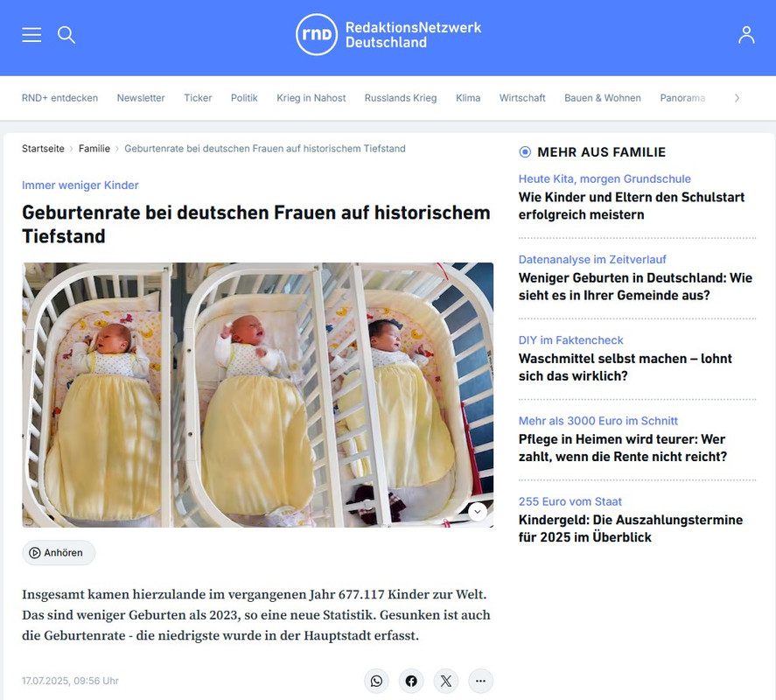Image resolution: width=776 pixels, height=700 pixels.
Task: Click the main article headline
Action: point(255,224)
